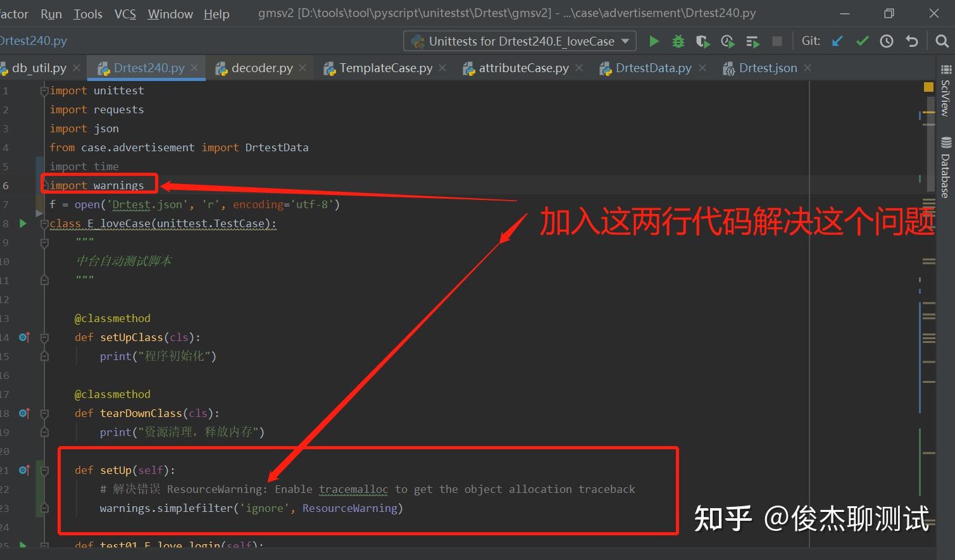Close the attributeCase.py tab

coord(579,68)
